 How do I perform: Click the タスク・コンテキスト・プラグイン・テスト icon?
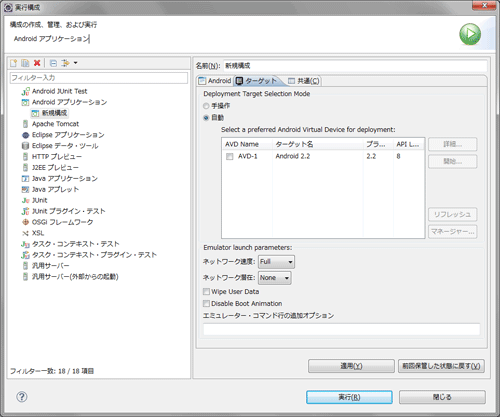coord(26,255)
